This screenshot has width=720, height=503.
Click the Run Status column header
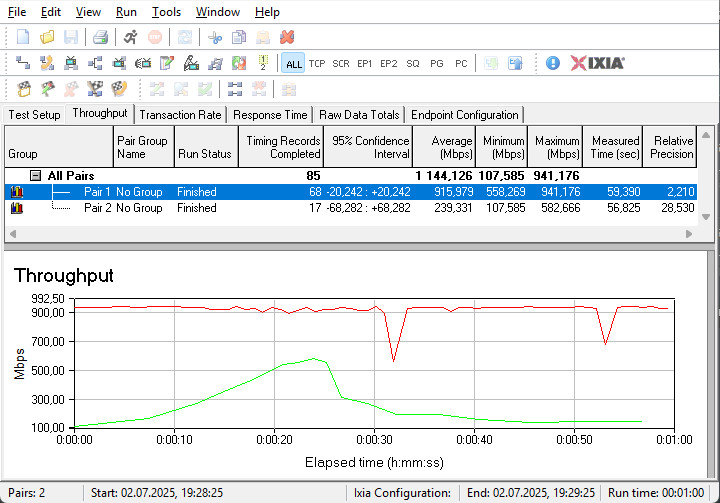click(x=207, y=147)
